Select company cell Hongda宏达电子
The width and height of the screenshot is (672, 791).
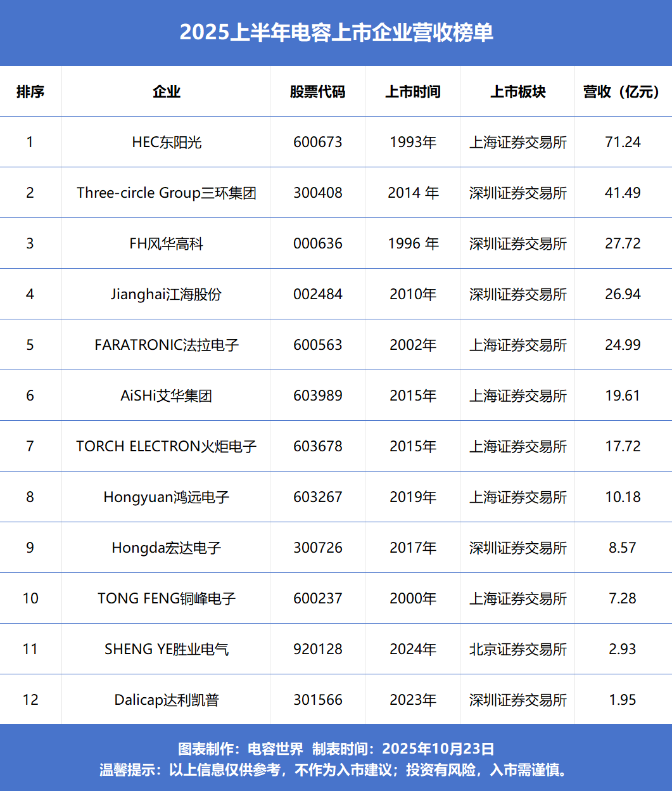pyautogui.click(x=167, y=548)
